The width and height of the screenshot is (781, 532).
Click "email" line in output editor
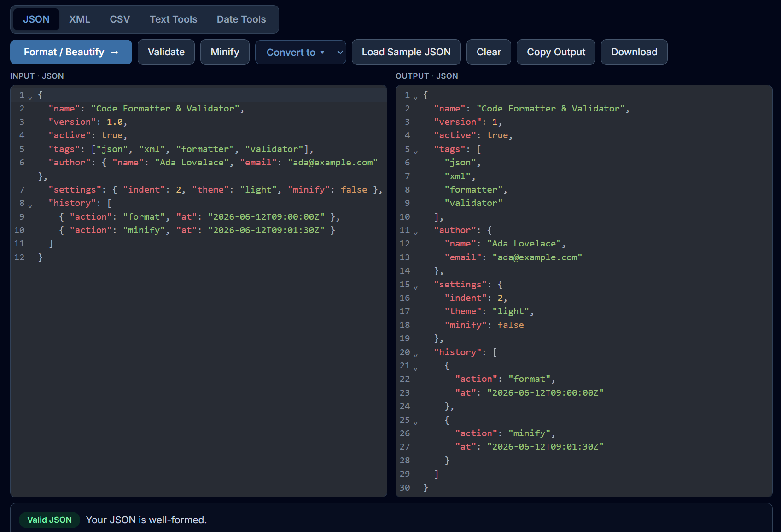point(513,257)
